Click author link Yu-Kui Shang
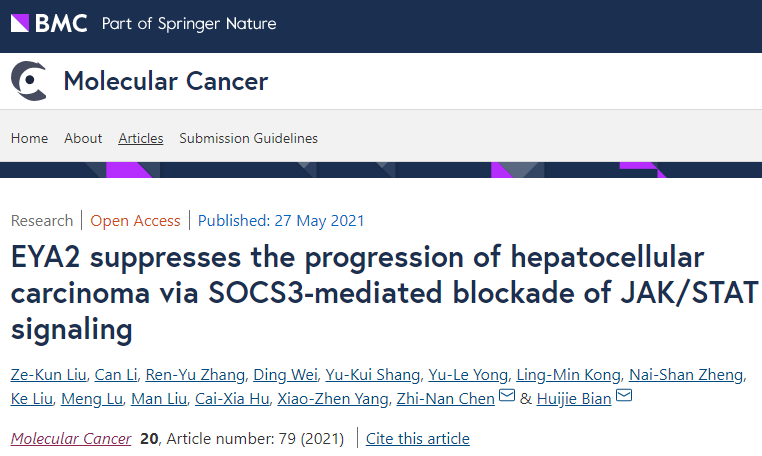762x456 pixels. (373, 375)
